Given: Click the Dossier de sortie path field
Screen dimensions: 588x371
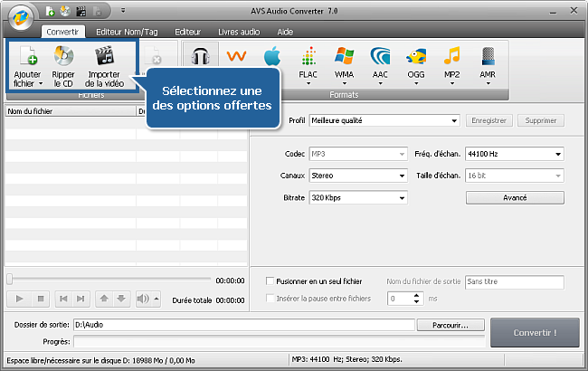Looking at the screenshot, I should (x=244, y=325).
